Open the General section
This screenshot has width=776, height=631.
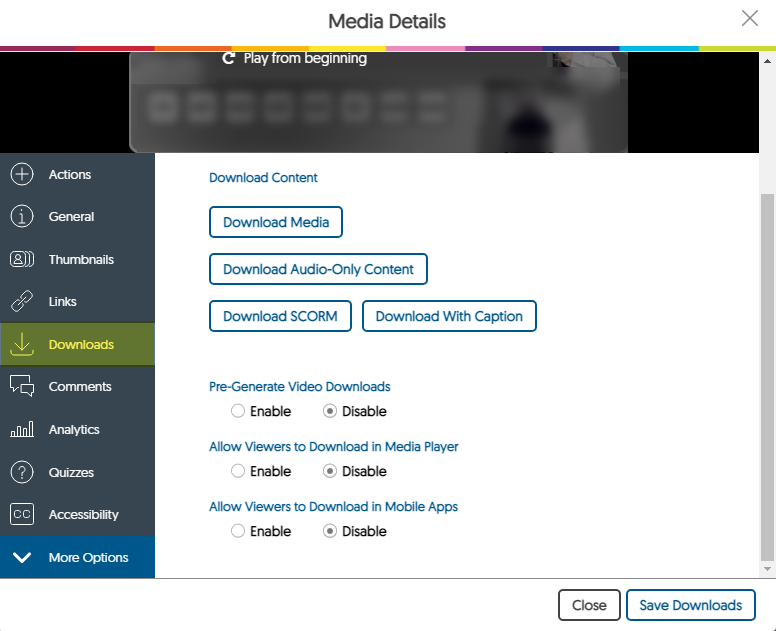[x=77, y=216]
